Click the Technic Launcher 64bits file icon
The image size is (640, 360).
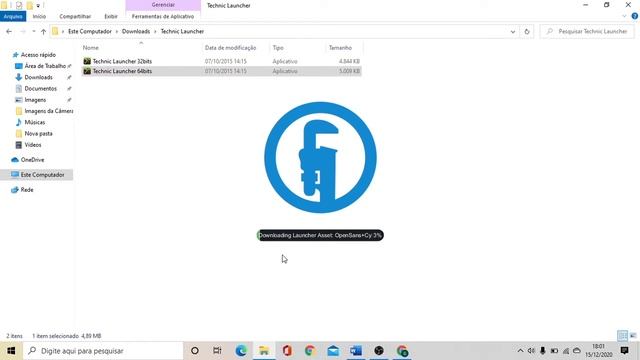[87, 71]
